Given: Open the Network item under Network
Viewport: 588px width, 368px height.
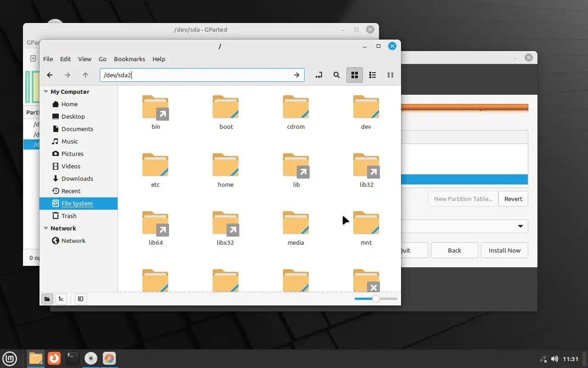Looking at the screenshot, I should (79, 241).
